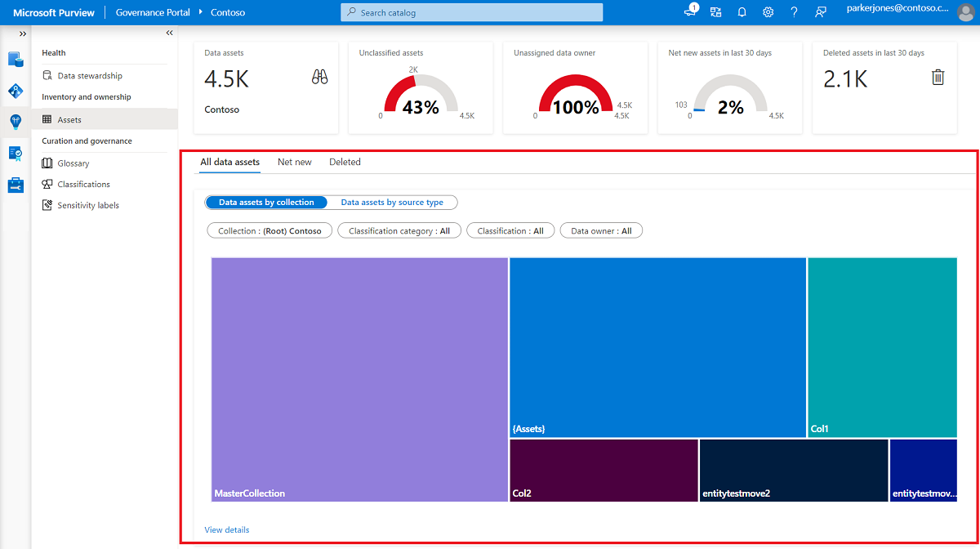Screen dimensions: 980x549
Task: Open the Classification category filter
Action: point(399,231)
